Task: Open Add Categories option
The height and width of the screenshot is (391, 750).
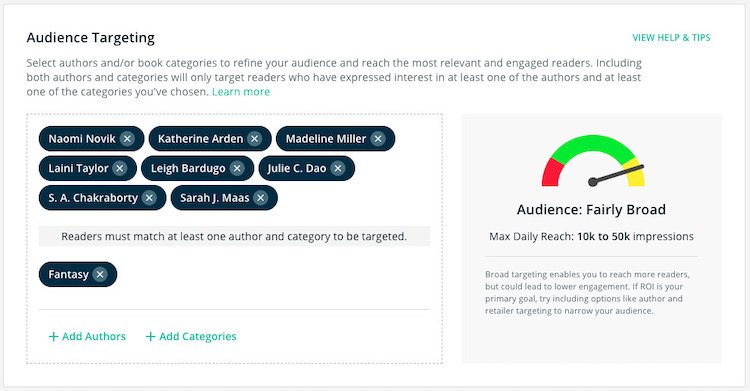Action: (x=191, y=336)
